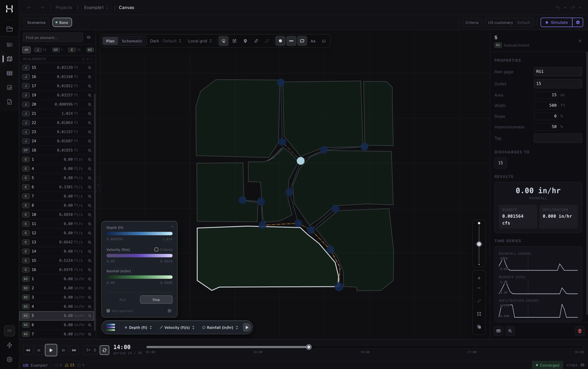The height and width of the screenshot is (369, 588).
Task: Open the Criteria button
Action: point(472,22)
